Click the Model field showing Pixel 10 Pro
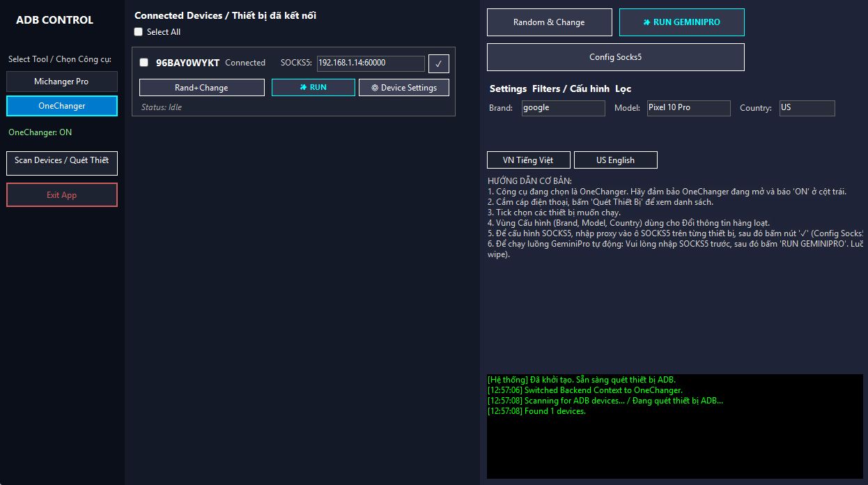 pyautogui.click(x=688, y=108)
